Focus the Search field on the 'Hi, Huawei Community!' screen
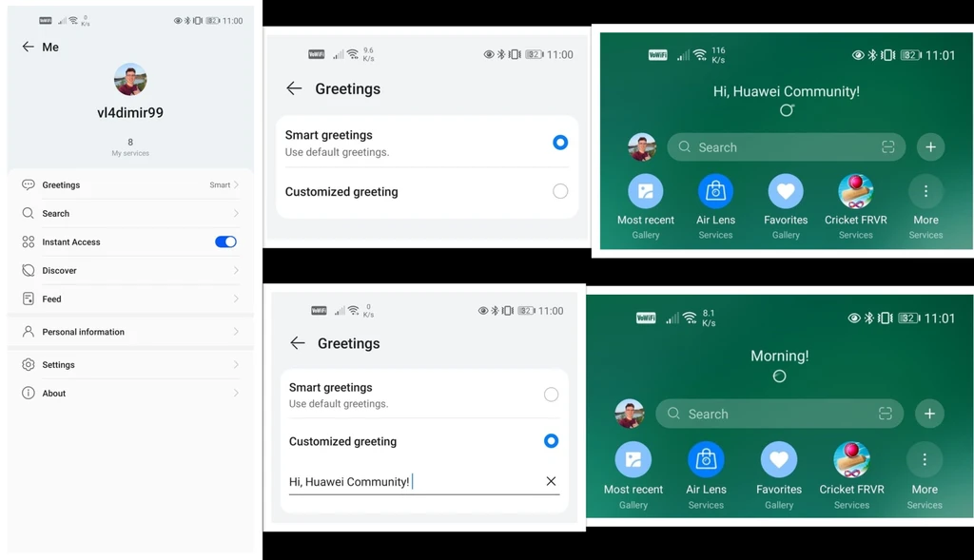 point(787,147)
